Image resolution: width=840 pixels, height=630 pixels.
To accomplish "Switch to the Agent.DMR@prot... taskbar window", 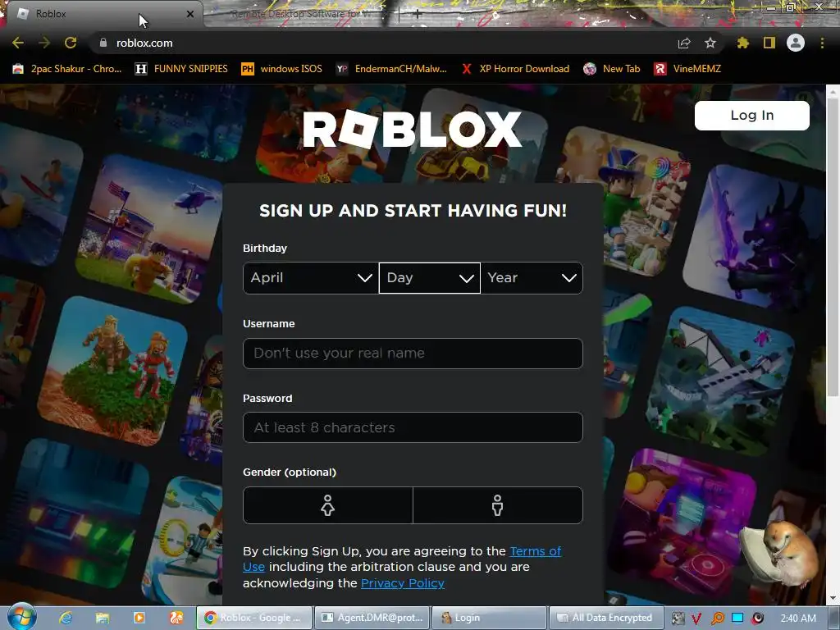I will click(372, 618).
